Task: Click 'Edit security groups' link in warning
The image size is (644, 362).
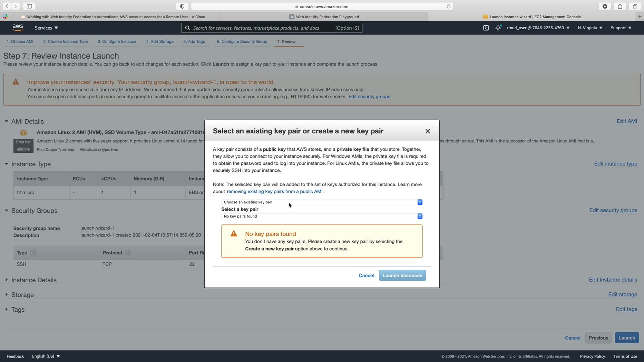Action: point(369,97)
